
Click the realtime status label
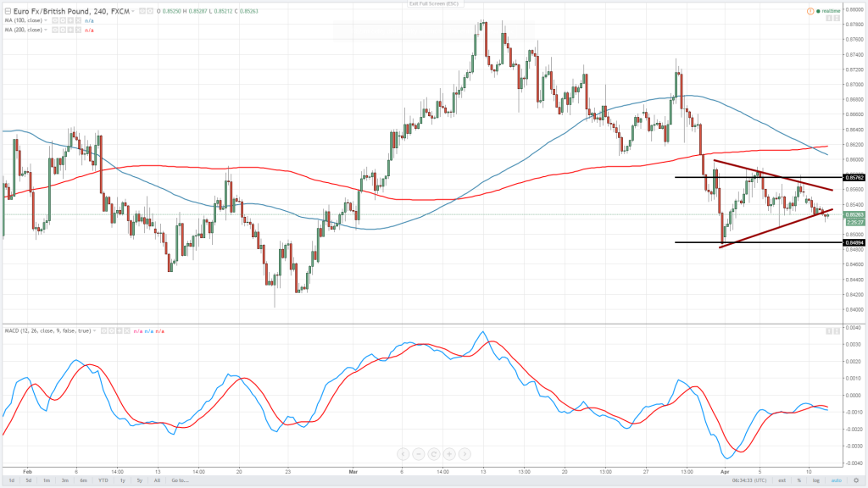[x=831, y=11]
